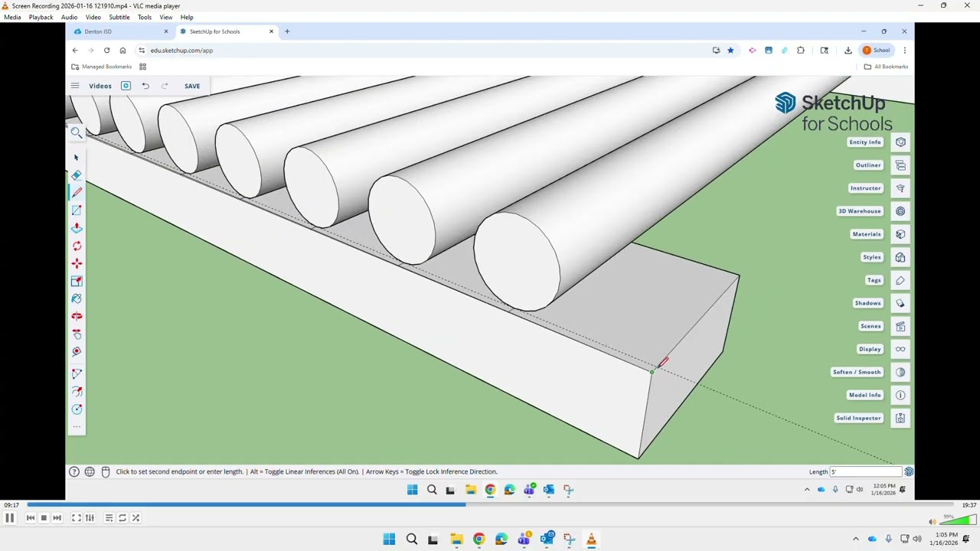Click the Length measurement field

pyautogui.click(x=866, y=471)
